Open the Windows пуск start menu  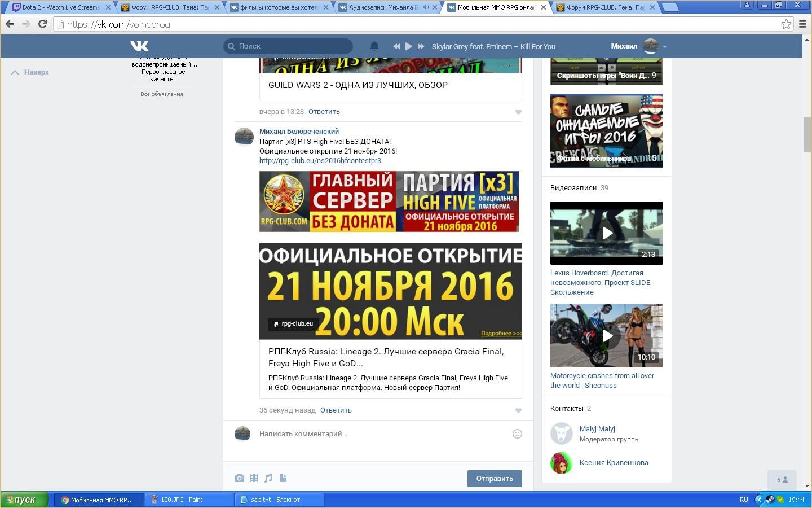24,500
